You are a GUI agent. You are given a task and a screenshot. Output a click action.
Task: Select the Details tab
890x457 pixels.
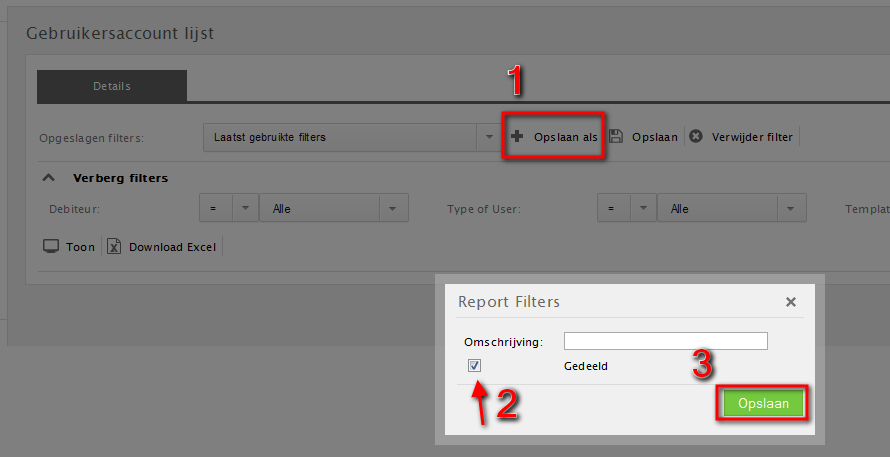tap(112, 86)
